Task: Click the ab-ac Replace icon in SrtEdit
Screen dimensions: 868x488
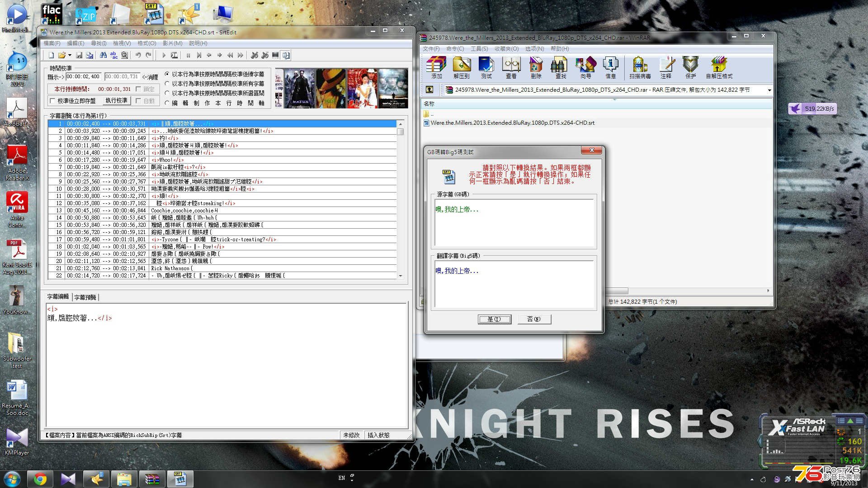Action: click(114, 55)
